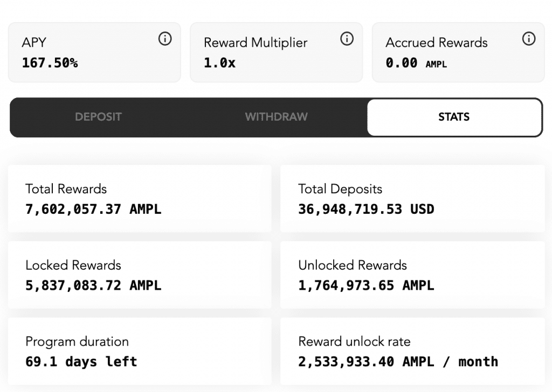Click the 0.00 AMPL accrued amount
Image resolution: width=552 pixels, height=392 pixels.
point(416,63)
